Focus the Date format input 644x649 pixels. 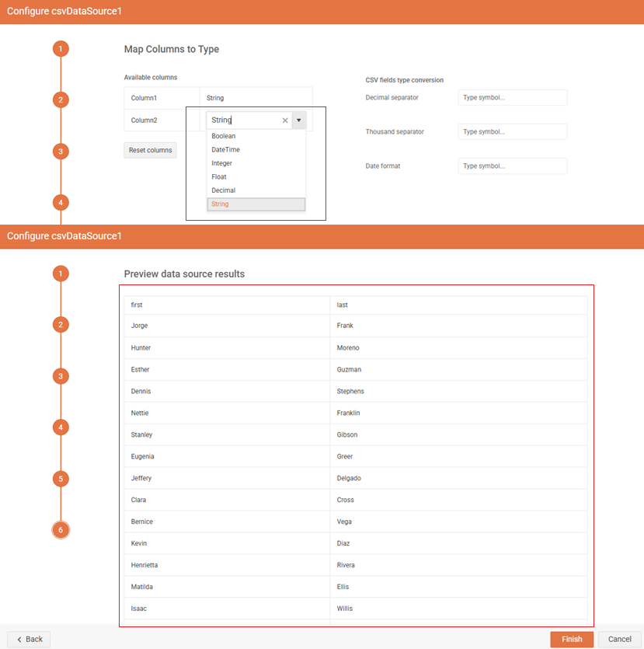tap(513, 166)
